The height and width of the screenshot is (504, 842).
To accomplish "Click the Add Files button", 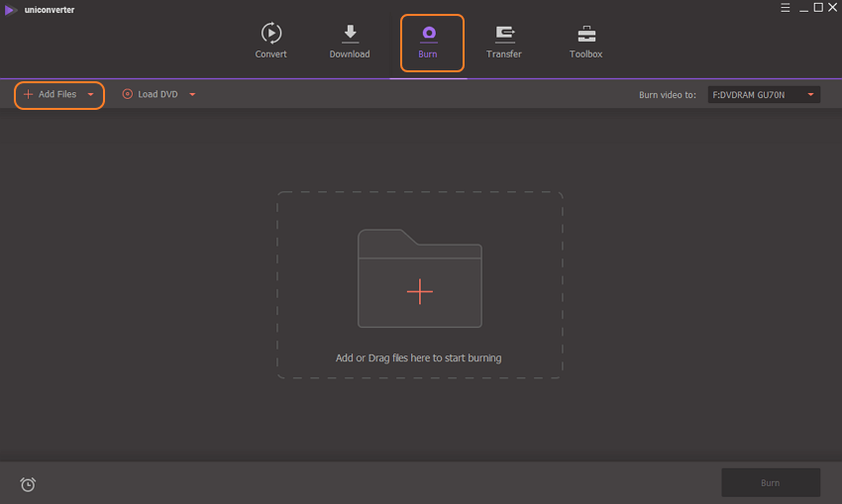I will tap(52, 95).
